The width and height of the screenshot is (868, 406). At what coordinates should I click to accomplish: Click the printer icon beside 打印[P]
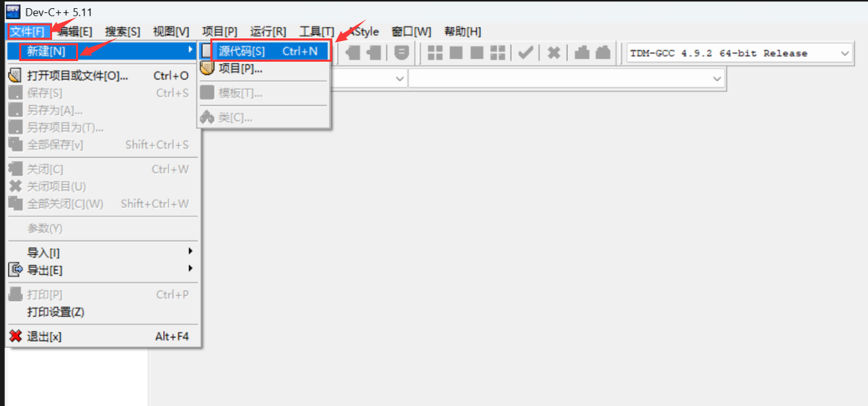(x=15, y=295)
